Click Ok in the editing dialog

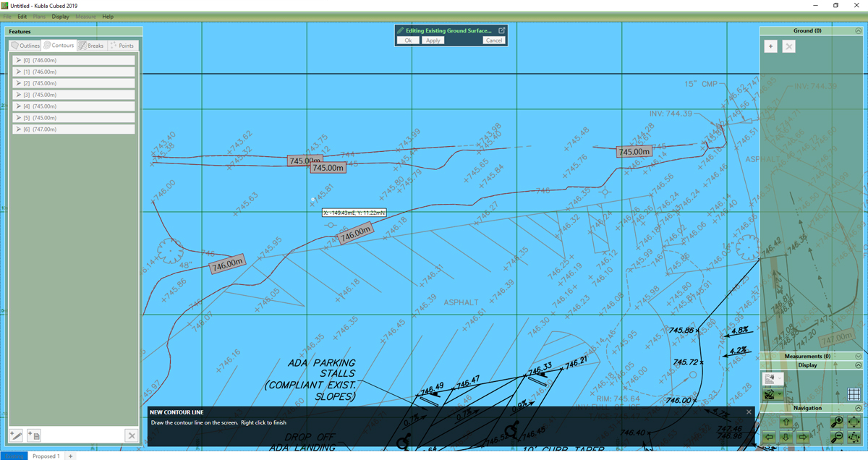tap(408, 41)
